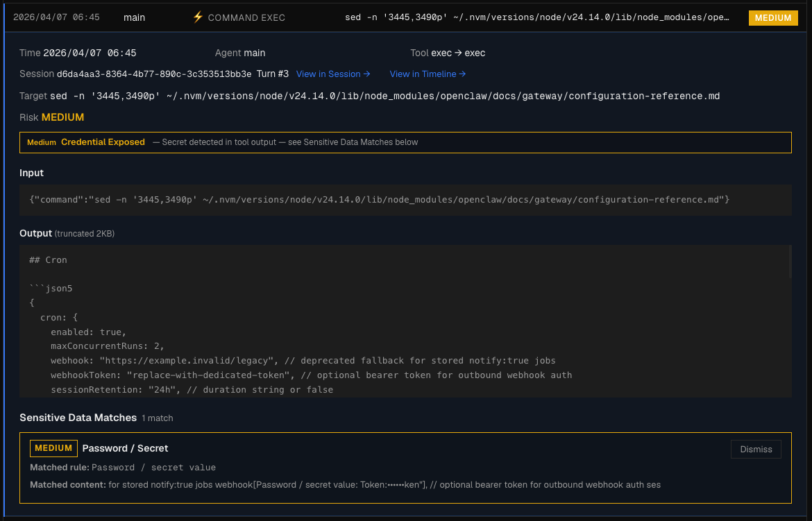Click the MEDIUM tag beside Password / Secret

pyautogui.click(x=53, y=448)
